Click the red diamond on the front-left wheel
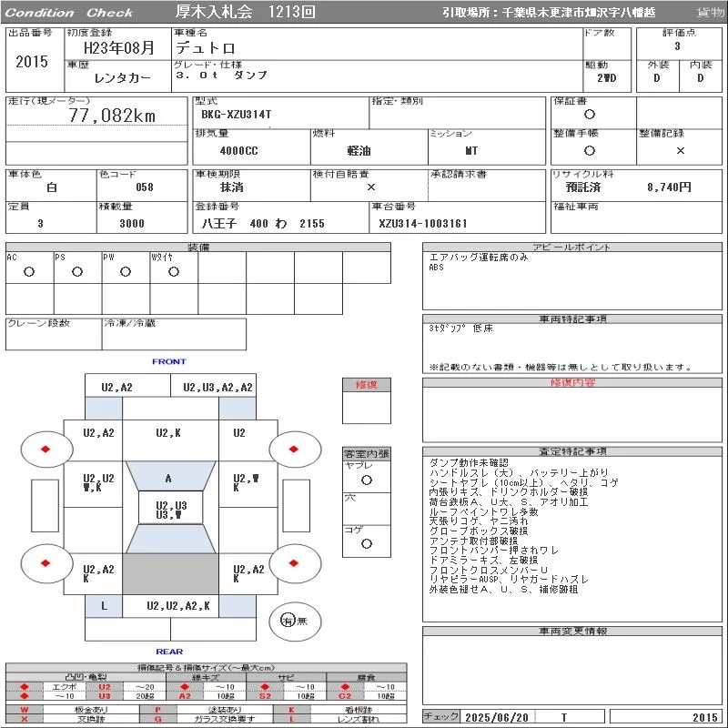 (45, 449)
